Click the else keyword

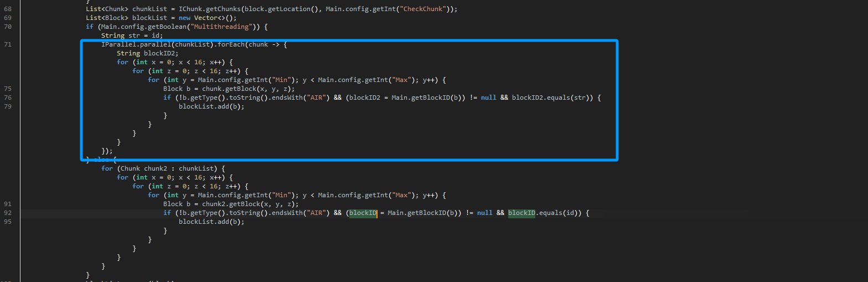coord(102,160)
